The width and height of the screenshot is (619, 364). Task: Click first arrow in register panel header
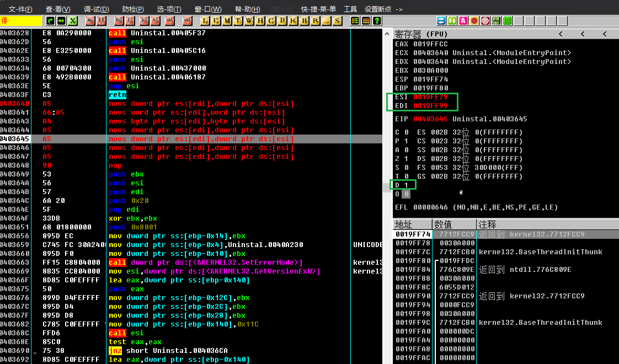561,34
